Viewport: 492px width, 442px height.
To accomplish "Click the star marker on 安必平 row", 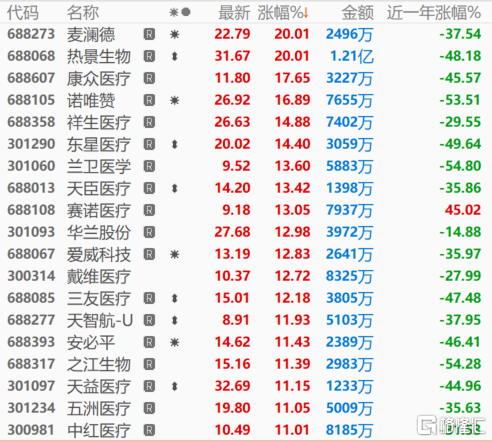I will 175,342.
